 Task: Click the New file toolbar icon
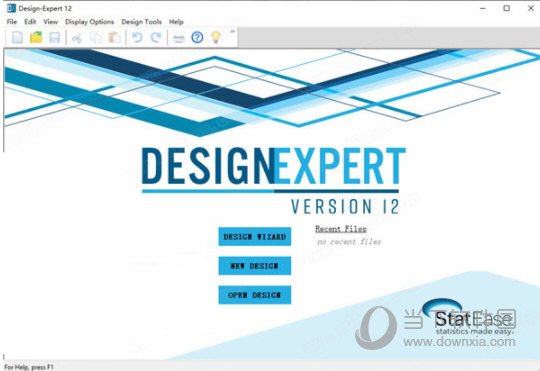(18, 37)
